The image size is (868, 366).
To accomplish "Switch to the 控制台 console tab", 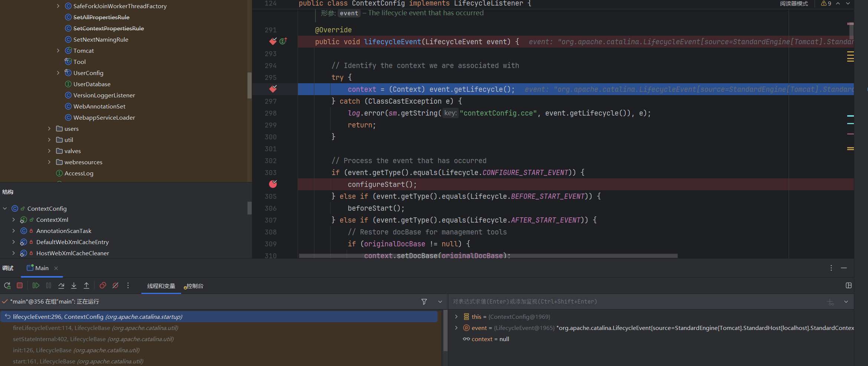I will [x=194, y=286].
